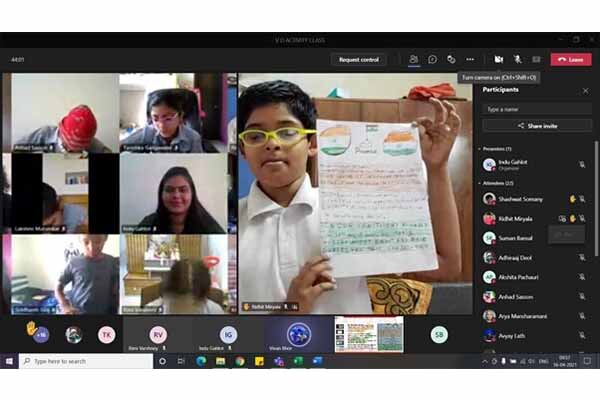Open File Explorer from taskbar
This screenshot has height=400, width=600.
[220, 361]
